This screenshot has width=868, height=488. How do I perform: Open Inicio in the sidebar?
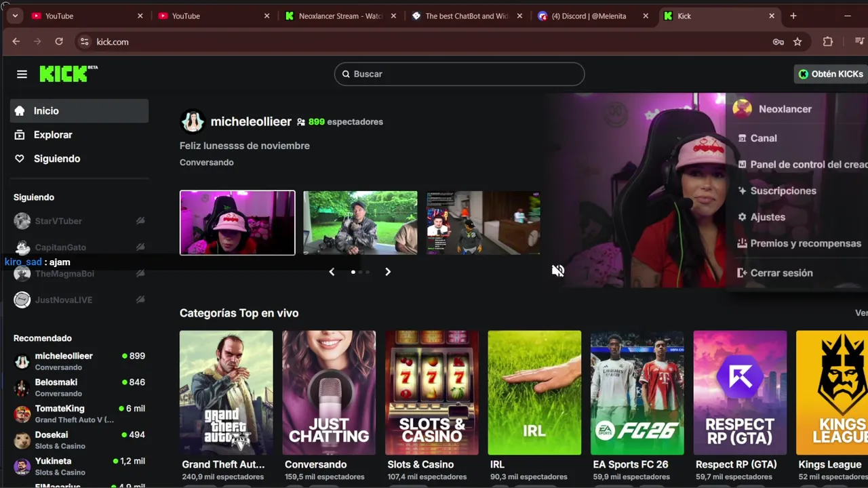pos(79,110)
